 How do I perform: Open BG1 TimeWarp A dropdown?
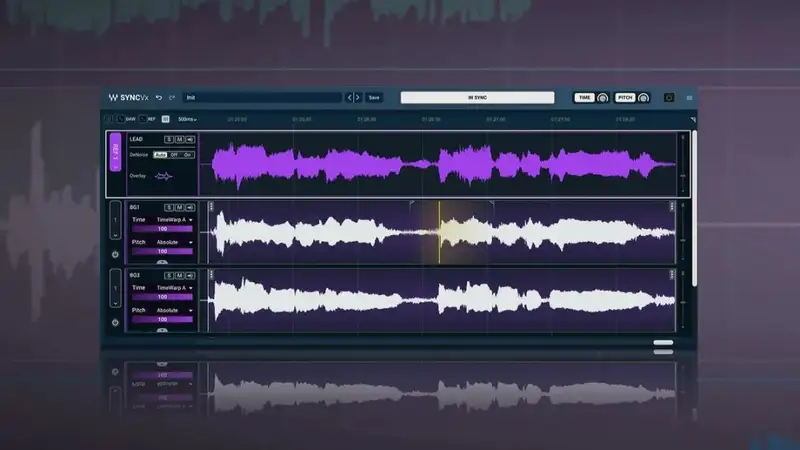tap(174, 220)
